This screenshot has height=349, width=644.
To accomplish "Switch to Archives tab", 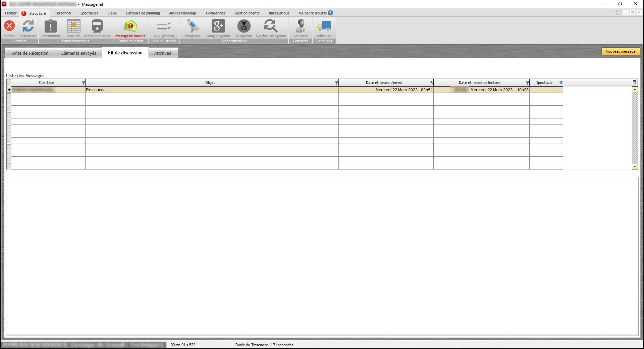I will (163, 53).
